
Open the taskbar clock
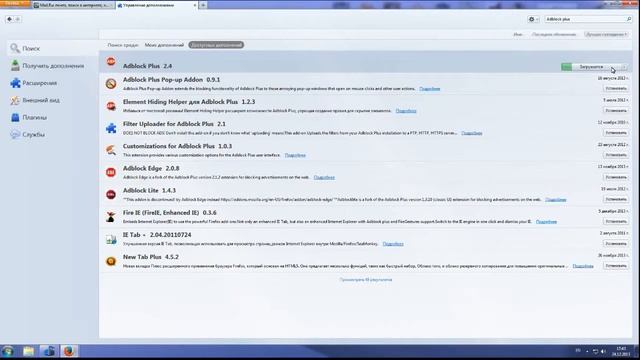[x=621, y=351]
